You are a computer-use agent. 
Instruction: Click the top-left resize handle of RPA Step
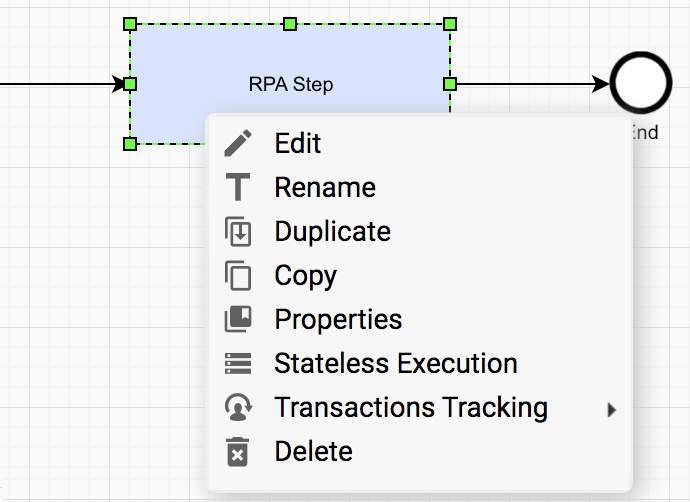[x=130, y=24]
